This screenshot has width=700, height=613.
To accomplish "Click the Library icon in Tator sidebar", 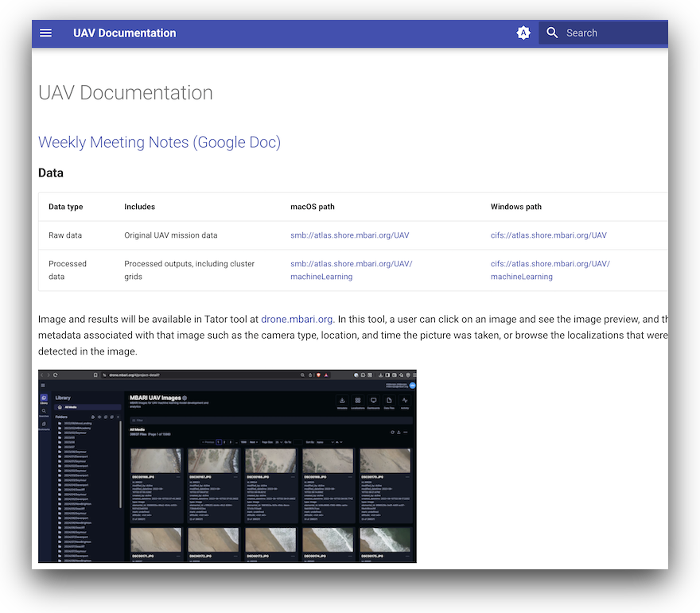I will [44, 398].
